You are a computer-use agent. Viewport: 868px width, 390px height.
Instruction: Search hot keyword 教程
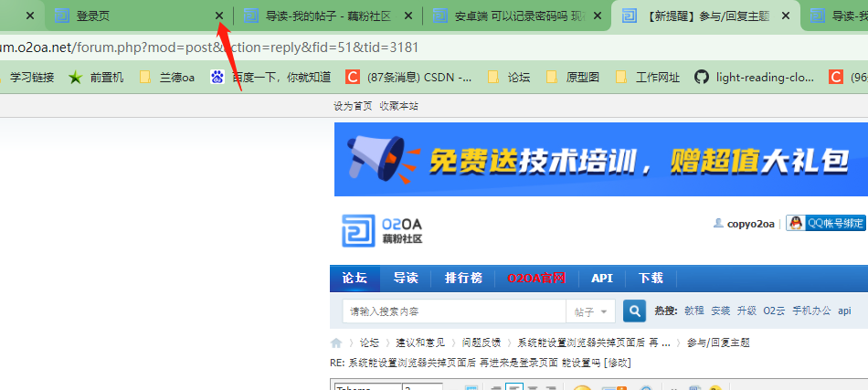(x=694, y=311)
